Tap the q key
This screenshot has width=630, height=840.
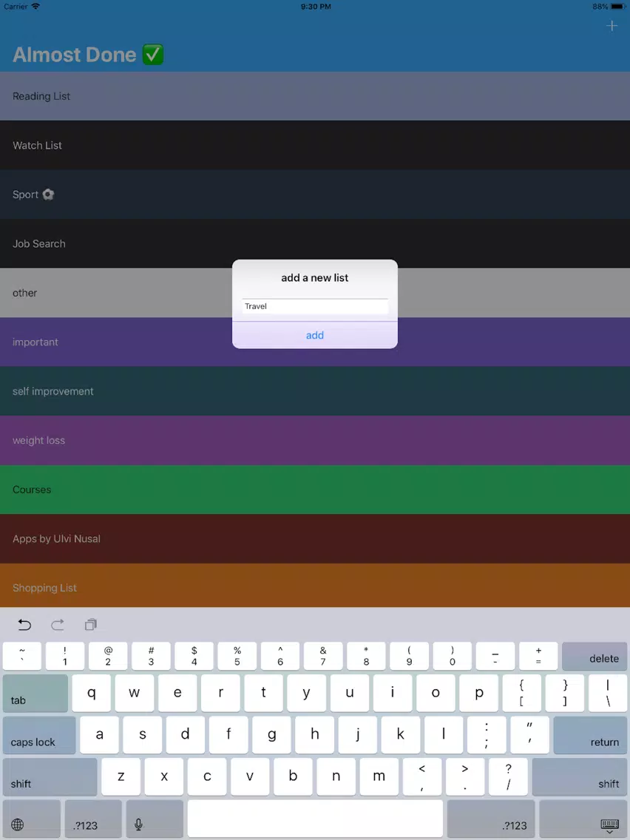click(x=92, y=693)
